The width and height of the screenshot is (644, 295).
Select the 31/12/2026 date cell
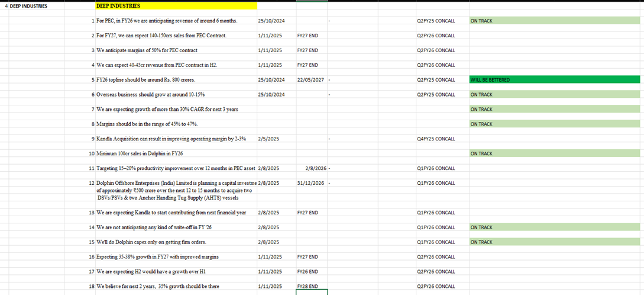point(310,183)
